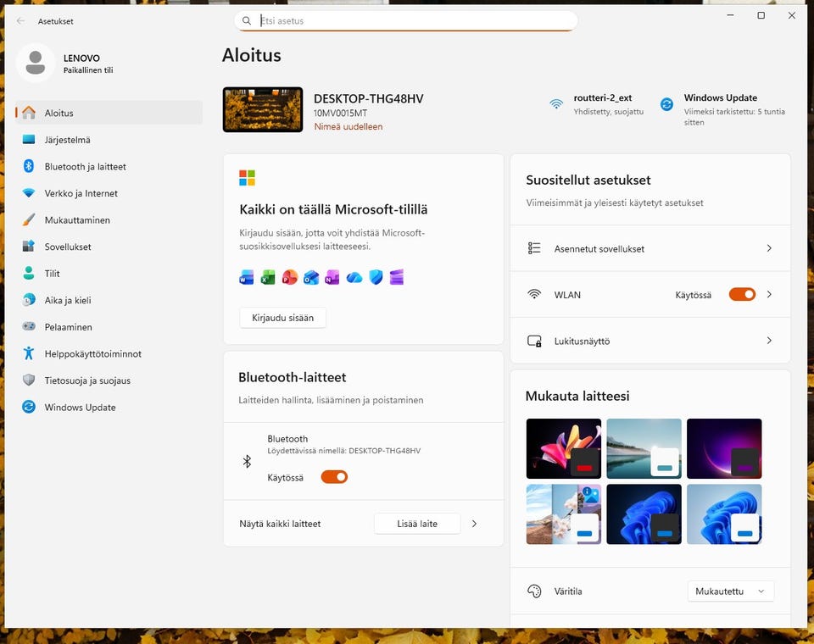814x644 pixels.
Task: Click the Excel icon in the Microsoft card
Action: coord(268,277)
